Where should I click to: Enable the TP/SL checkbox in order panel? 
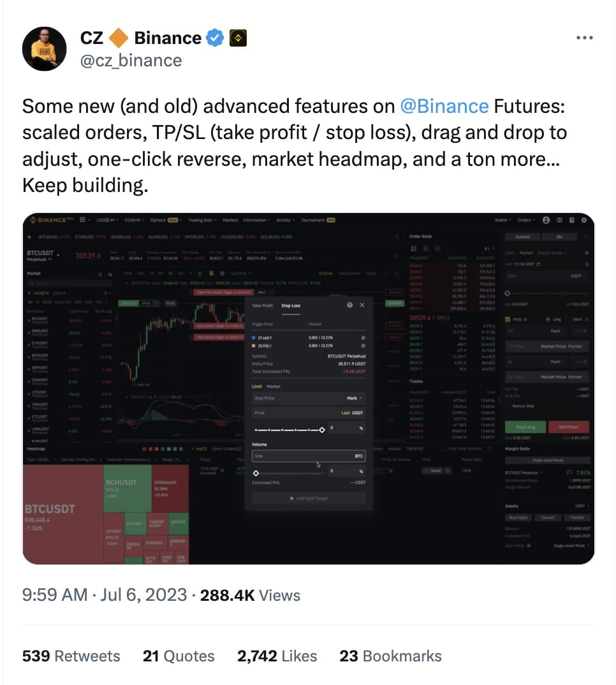(x=507, y=320)
